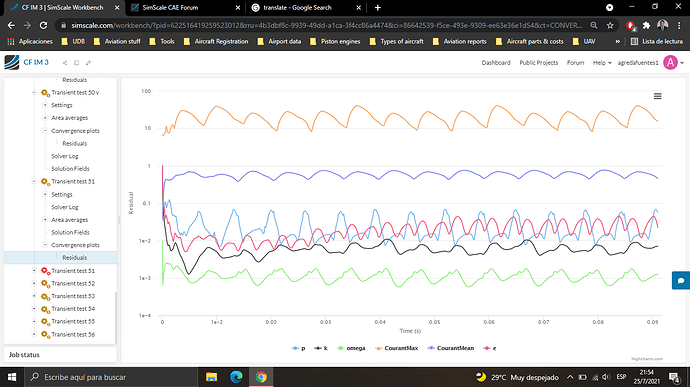Expand Settings under Transient test 50 v

(x=45, y=105)
